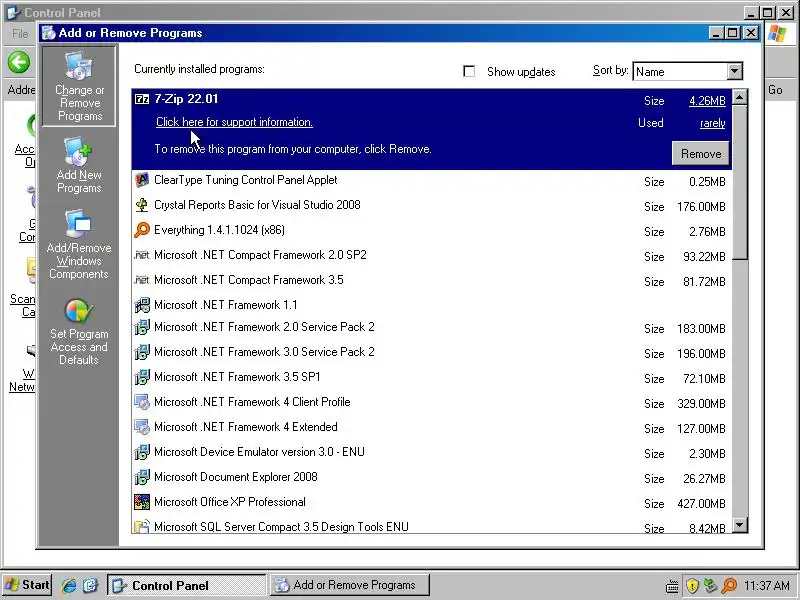800x600 pixels.
Task: Click the program list scrollbar thumb
Action: click(740, 183)
